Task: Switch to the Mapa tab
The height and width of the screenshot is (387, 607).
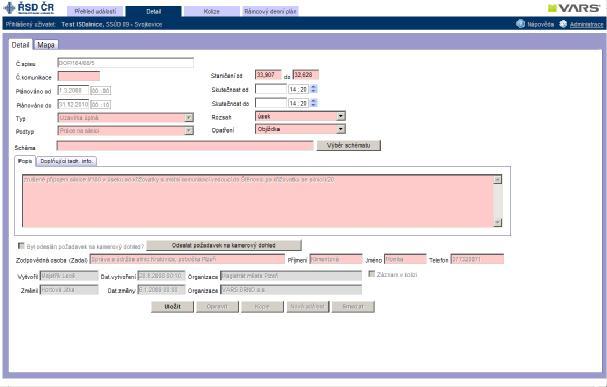Action: coord(46,45)
